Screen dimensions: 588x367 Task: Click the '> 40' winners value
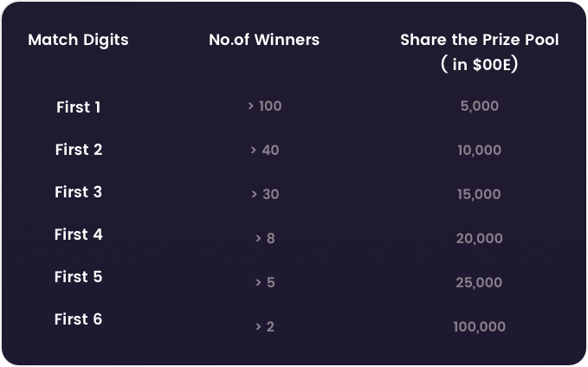click(x=265, y=151)
